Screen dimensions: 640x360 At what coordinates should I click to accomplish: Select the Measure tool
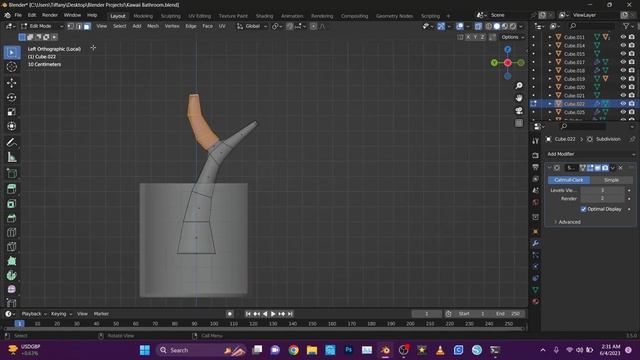pos(11,157)
